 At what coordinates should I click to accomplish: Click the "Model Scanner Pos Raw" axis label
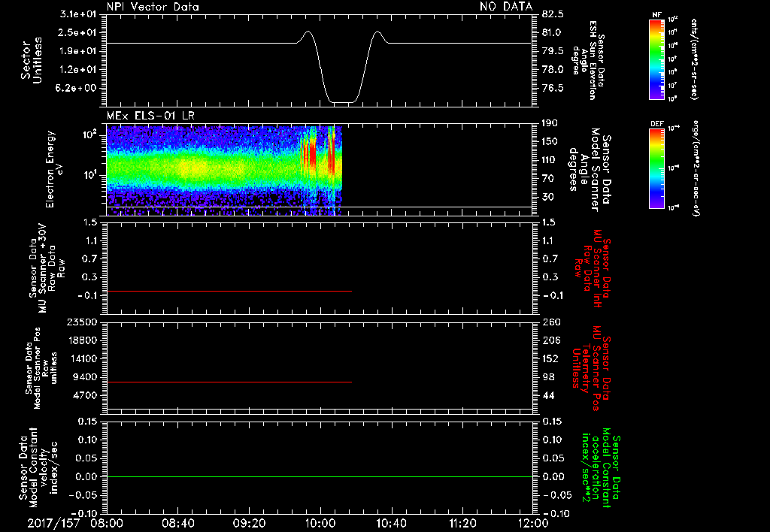[x=41, y=367]
